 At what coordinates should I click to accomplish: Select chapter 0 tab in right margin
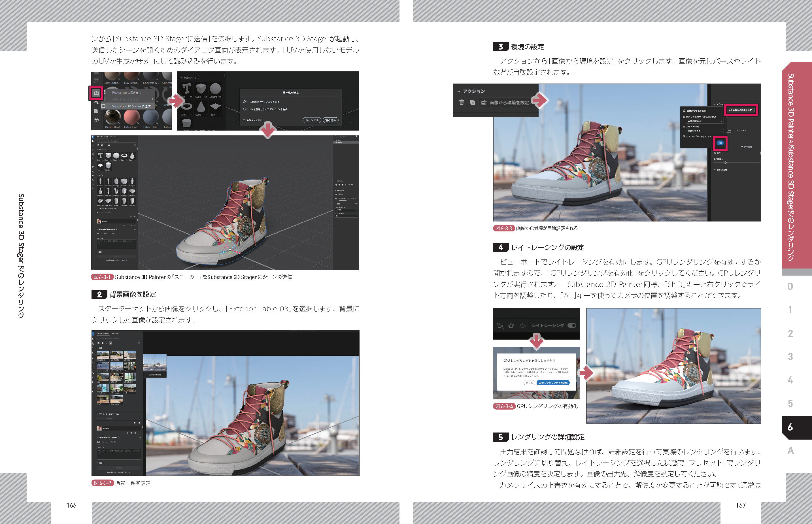(790, 286)
